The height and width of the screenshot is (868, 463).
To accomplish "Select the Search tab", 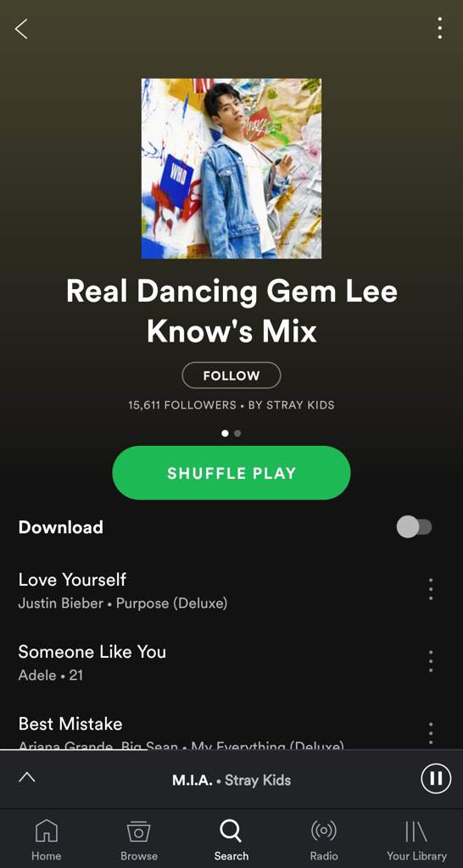I will coord(231,840).
